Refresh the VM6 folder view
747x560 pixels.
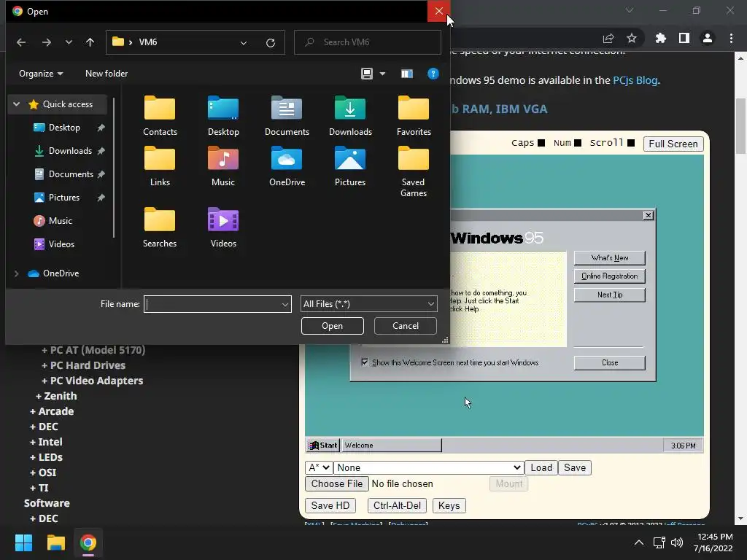click(x=271, y=43)
